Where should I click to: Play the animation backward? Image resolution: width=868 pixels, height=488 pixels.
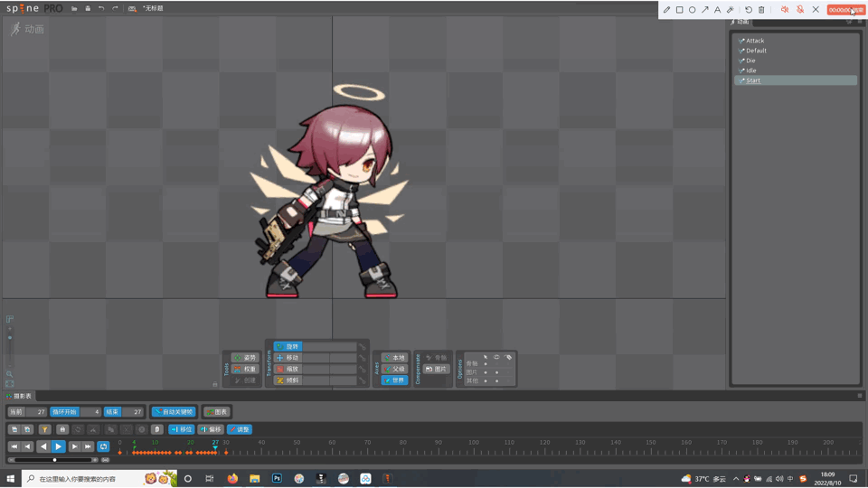point(43,446)
